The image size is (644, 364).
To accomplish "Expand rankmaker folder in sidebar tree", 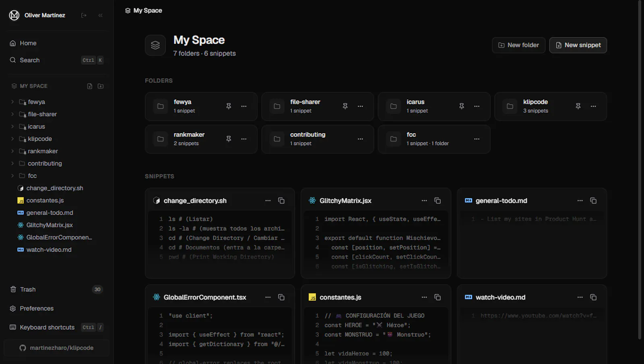I will point(12,151).
